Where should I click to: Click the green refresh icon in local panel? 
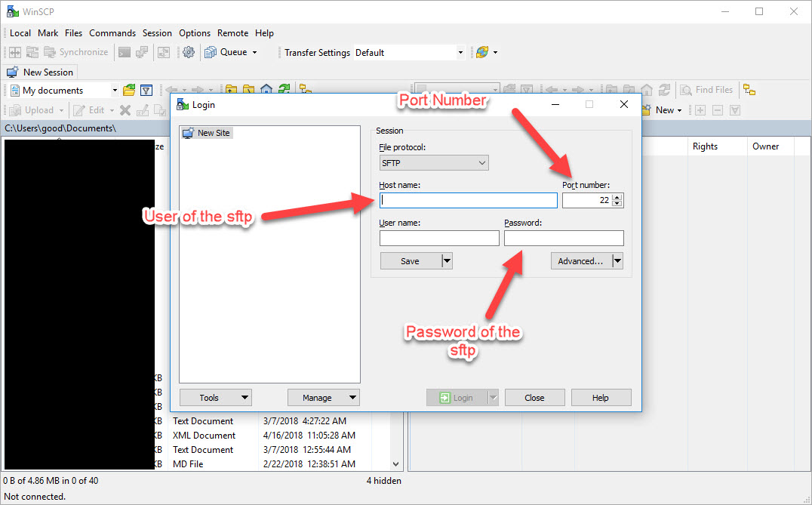pos(283,90)
